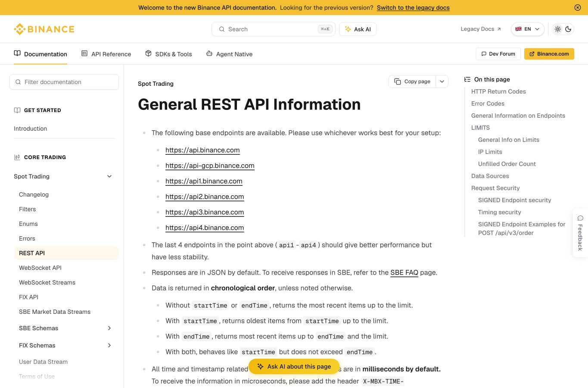The height and width of the screenshot is (388, 588).
Task: Open the SDKs & Tools tab
Action: point(168,54)
